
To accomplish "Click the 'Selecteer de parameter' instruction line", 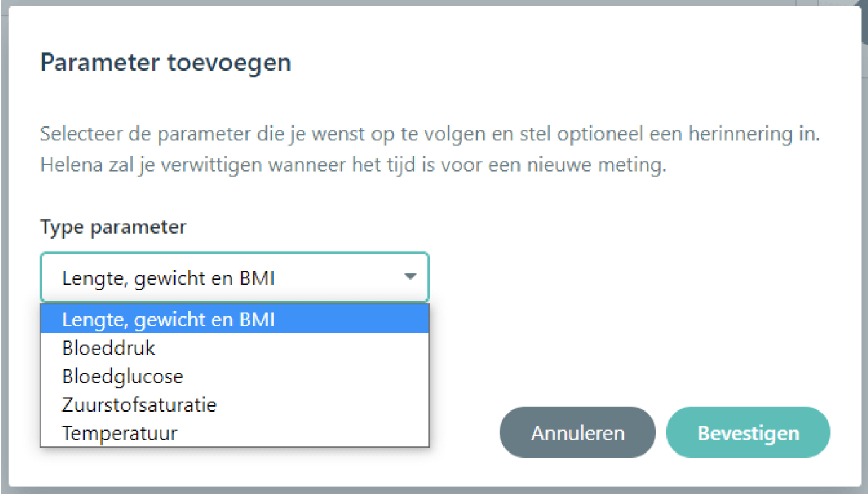I will tap(430, 135).
